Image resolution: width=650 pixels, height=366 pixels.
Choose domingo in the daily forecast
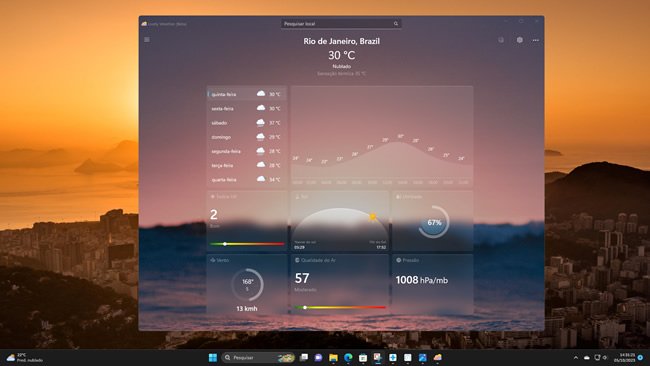(247, 137)
